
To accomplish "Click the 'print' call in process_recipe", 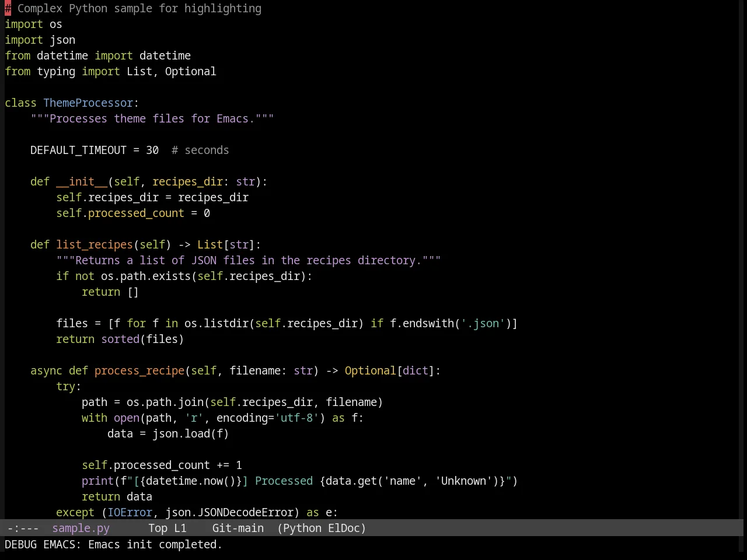I will pyautogui.click(x=97, y=481).
